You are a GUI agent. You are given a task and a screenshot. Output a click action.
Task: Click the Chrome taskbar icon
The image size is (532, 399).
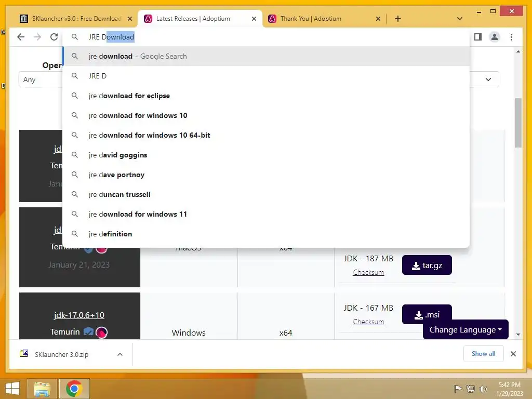point(74,389)
